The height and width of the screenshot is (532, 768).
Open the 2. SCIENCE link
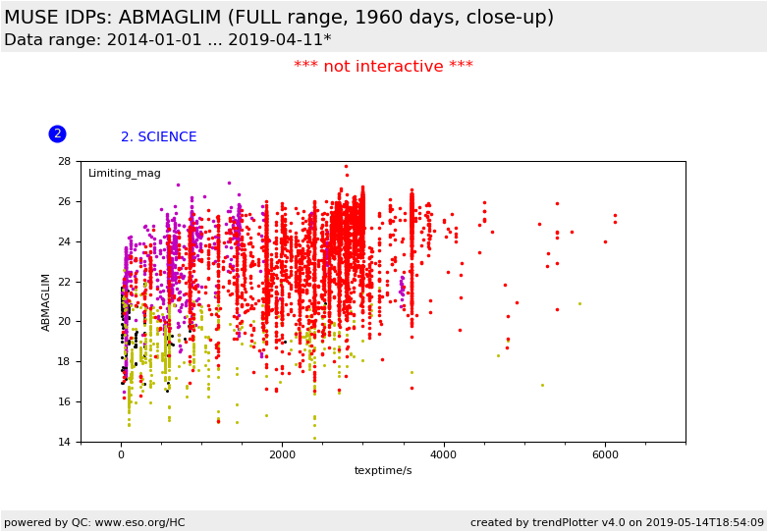point(158,137)
